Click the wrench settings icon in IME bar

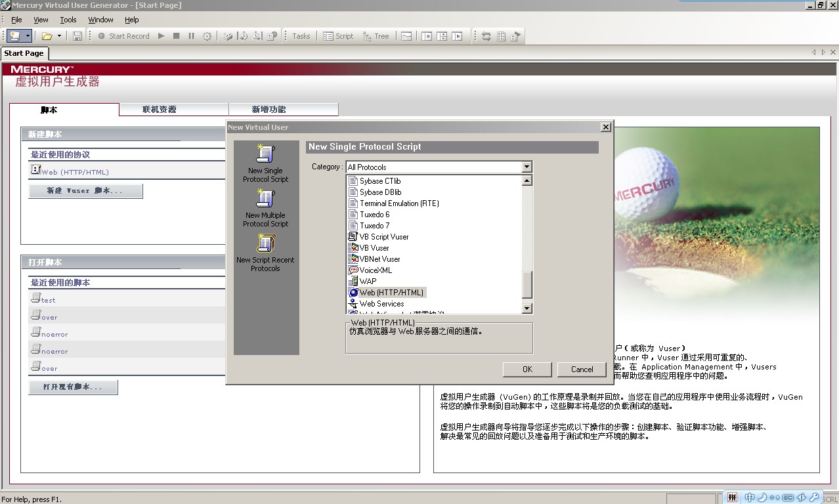[x=814, y=497]
